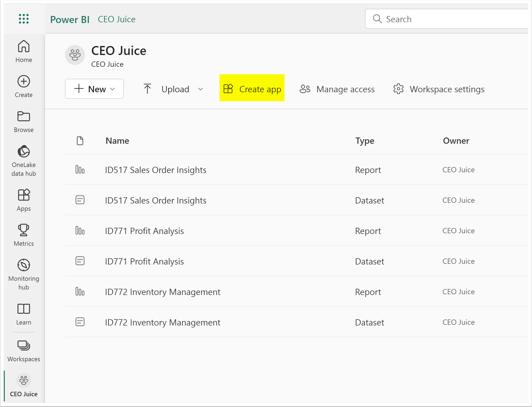This screenshot has width=532, height=407.
Task: Open the Workspaces pane
Action: click(x=24, y=351)
